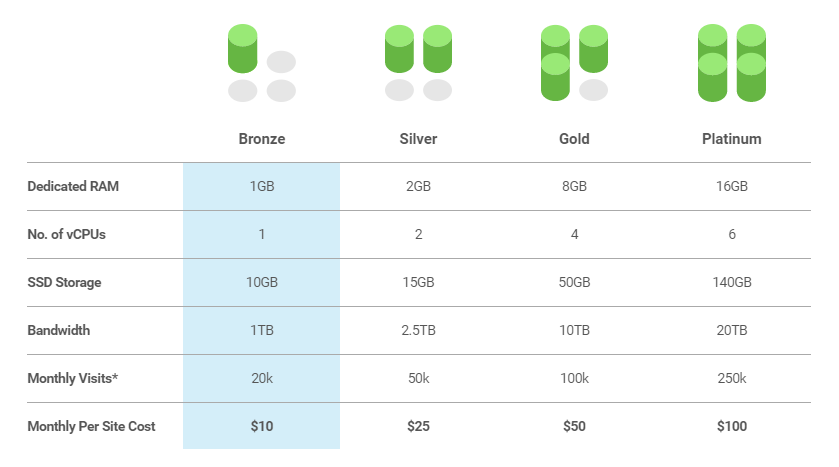
Task: Click the Gold plan cylinders icon
Action: 574,63
